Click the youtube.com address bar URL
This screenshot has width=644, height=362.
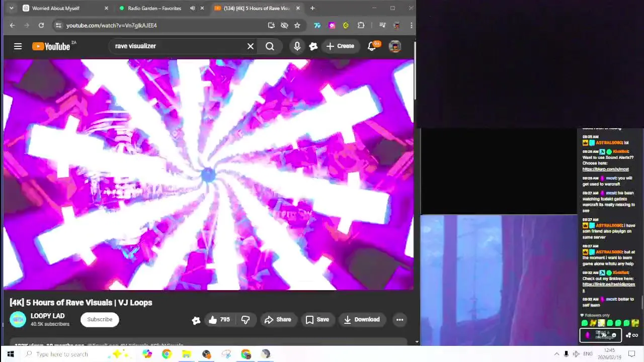click(x=112, y=25)
